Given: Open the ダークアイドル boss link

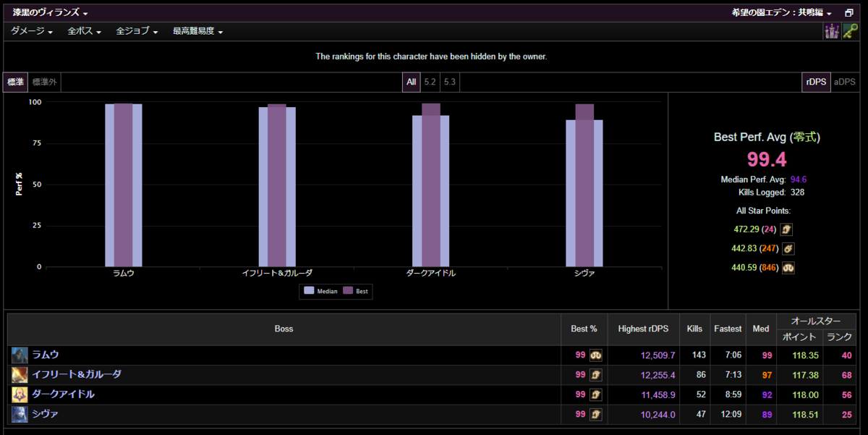Looking at the screenshot, I should pos(63,394).
